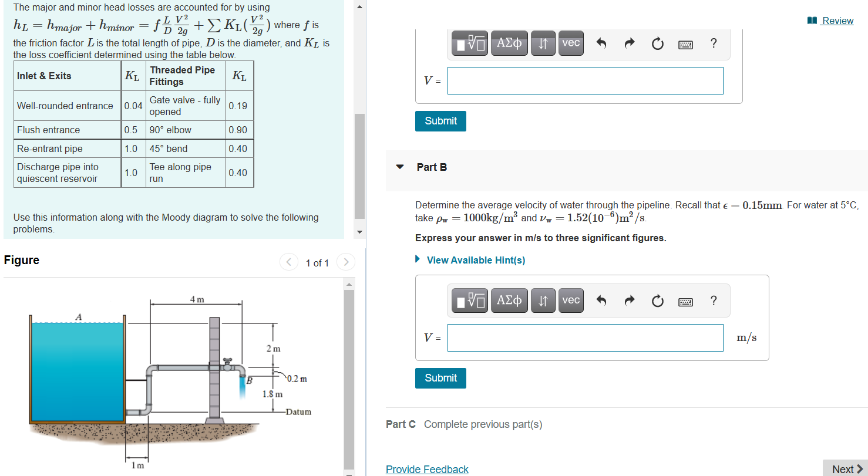868x476 pixels.
Task: Open the Review link with book icon
Action: pyautogui.click(x=830, y=21)
